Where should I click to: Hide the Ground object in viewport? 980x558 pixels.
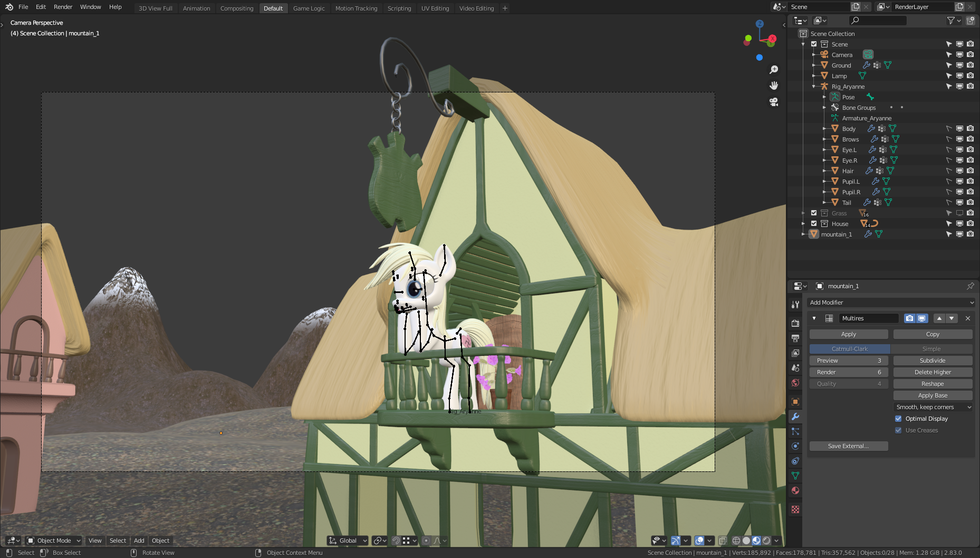(x=959, y=65)
